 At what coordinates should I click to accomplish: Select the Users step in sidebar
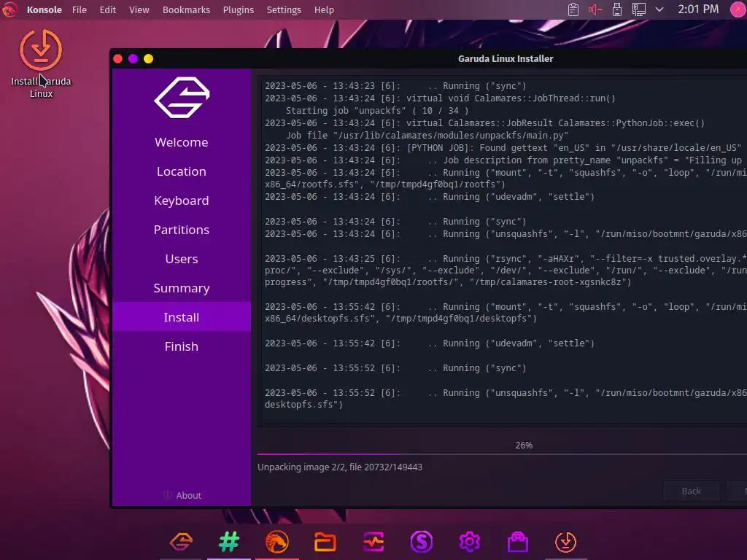(x=182, y=259)
